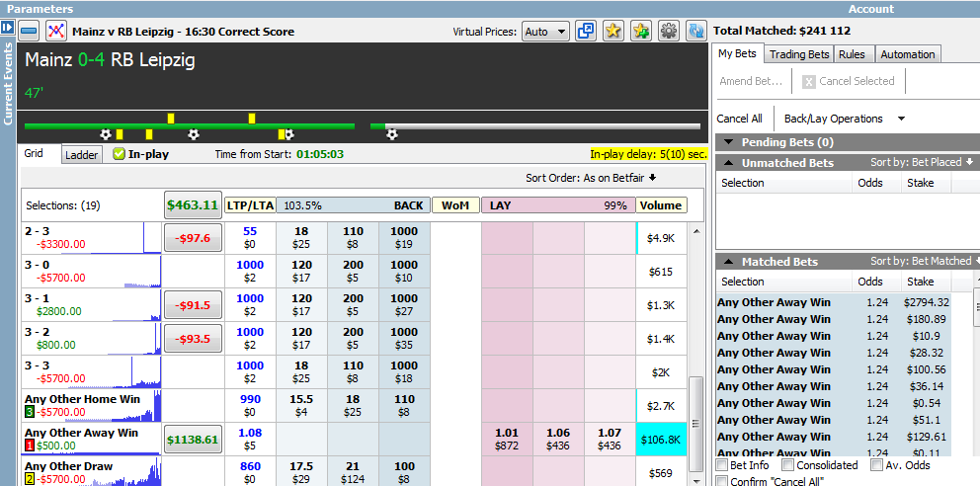Open Back/Lay Operations dropdown arrow
Screen dimensions: 980x486
coord(901,119)
